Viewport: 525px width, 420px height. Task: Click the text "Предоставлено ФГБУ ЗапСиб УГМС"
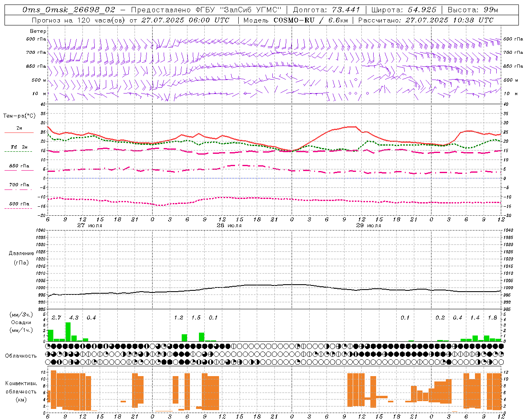click(x=206, y=9)
